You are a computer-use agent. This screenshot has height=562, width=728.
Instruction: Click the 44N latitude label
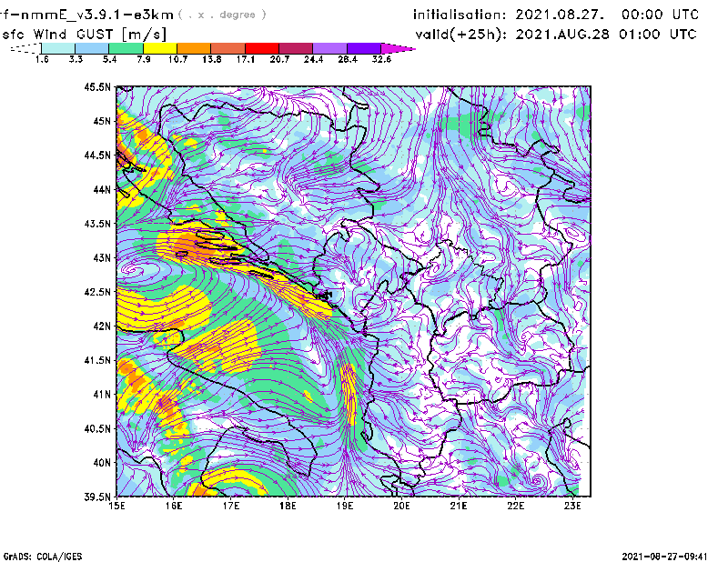click(x=102, y=189)
